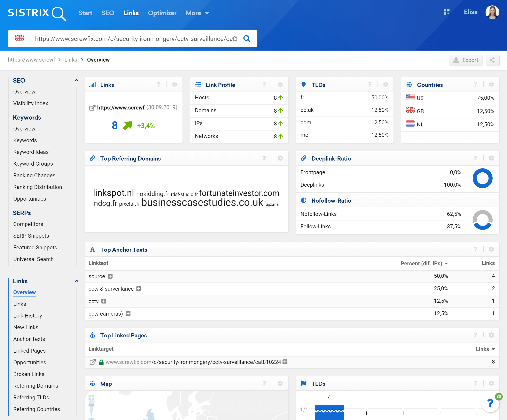This screenshot has width=507, height=420.
Task: Open settings gear of Top Anchor Texts
Action: [x=491, y=249]
